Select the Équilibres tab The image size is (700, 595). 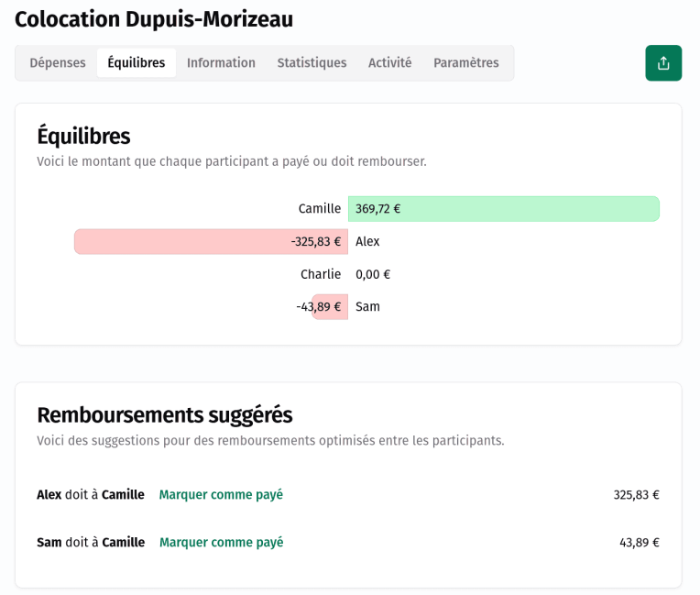[136, 63]
